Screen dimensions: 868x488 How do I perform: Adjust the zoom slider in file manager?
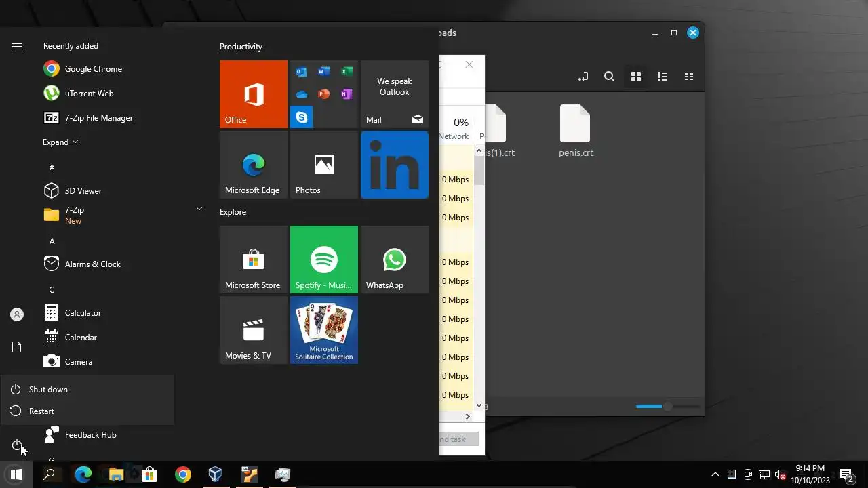[x=667, y=406]
